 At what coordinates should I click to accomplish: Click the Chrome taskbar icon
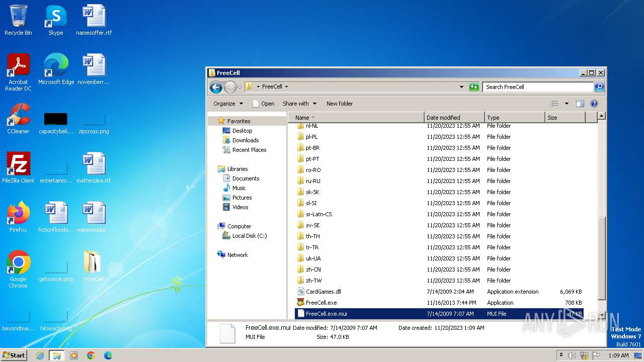click(91, 355)
